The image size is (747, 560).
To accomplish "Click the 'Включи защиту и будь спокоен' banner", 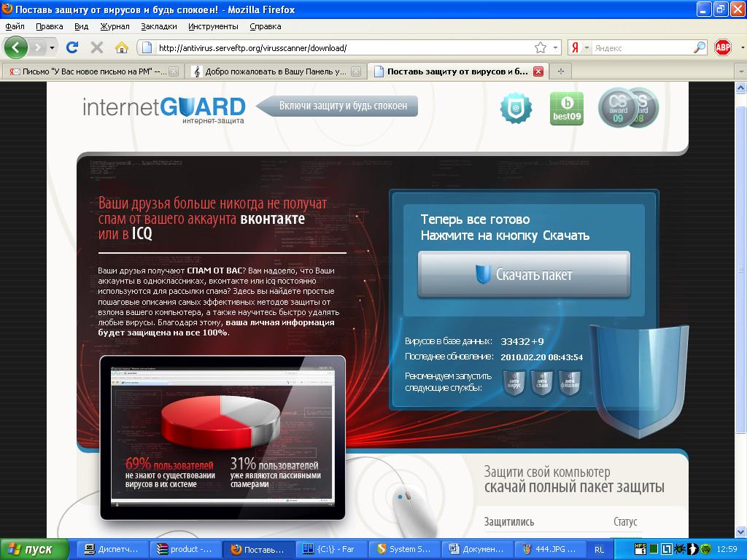I will coord(337,106).
